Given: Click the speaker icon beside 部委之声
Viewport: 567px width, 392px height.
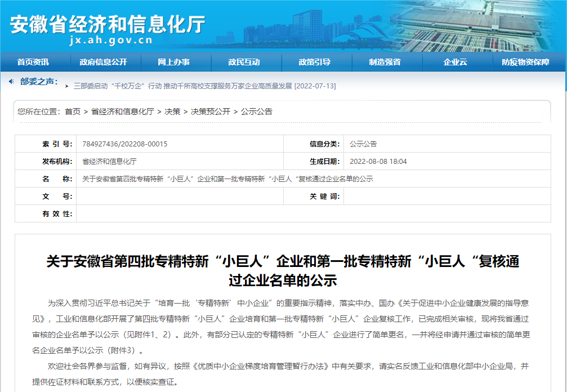Looking at the screenshot, I should click(11, 82).
